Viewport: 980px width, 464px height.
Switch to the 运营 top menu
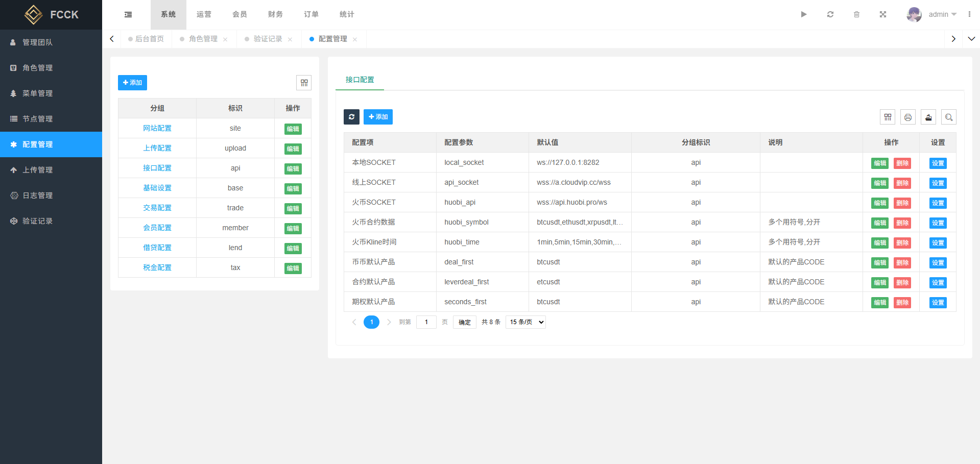click(x=204, y=14)
